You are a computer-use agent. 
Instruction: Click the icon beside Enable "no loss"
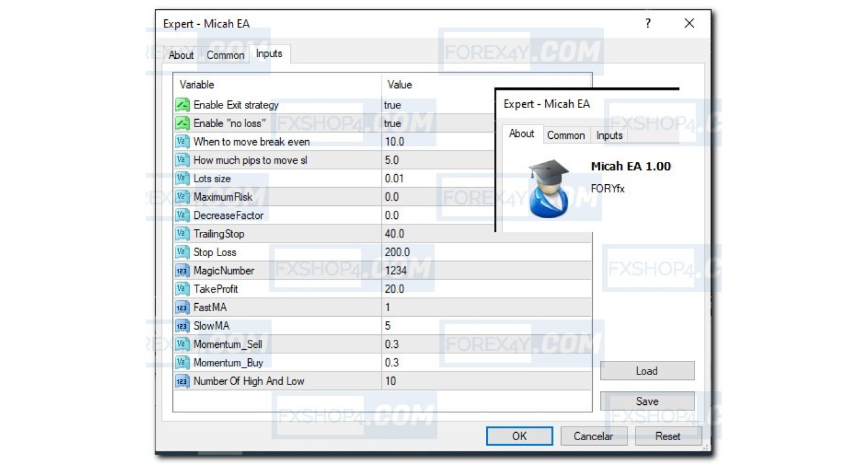click(x=182, y=123)
